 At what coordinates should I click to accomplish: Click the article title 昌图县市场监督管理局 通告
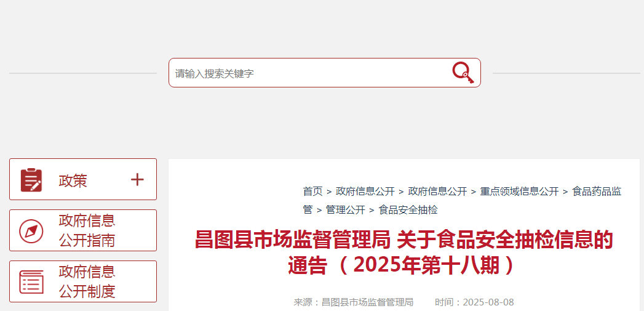403,252
